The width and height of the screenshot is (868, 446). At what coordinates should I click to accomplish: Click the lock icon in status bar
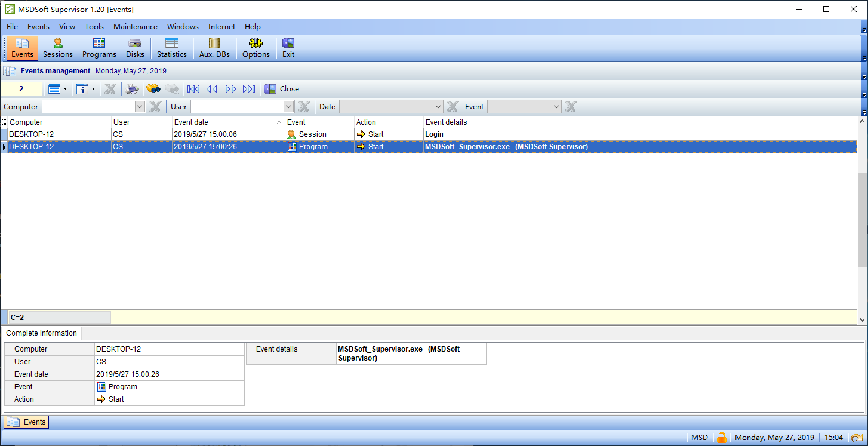pyautogui.click(x=721, y=438)
